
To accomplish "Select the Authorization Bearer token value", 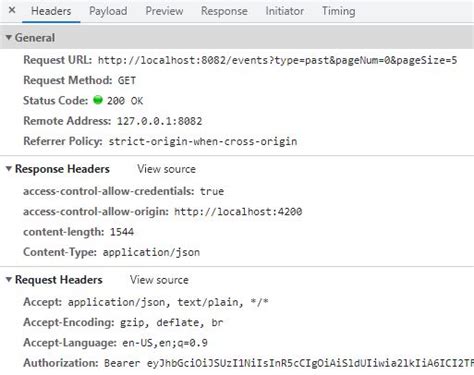I will click(289, 363).
